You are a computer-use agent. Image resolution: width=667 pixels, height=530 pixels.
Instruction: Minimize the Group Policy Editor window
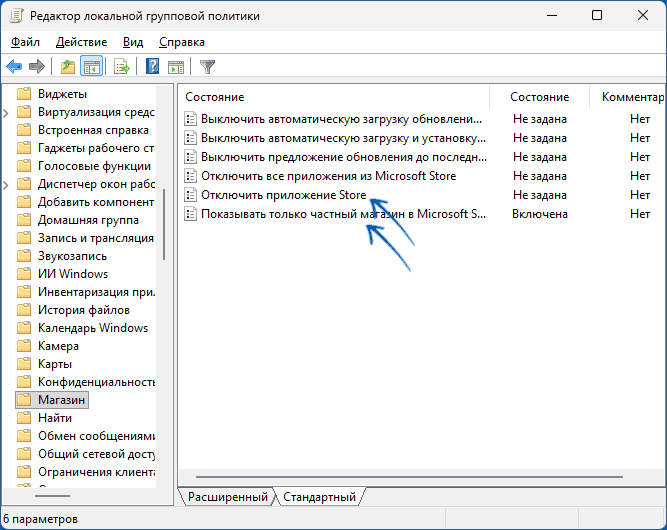[552, 16]
